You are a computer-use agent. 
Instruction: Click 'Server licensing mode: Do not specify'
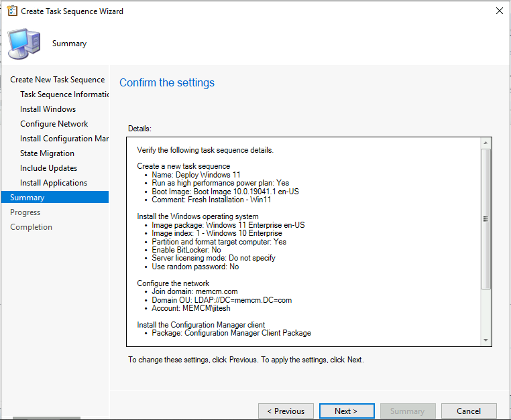[213, 258]
